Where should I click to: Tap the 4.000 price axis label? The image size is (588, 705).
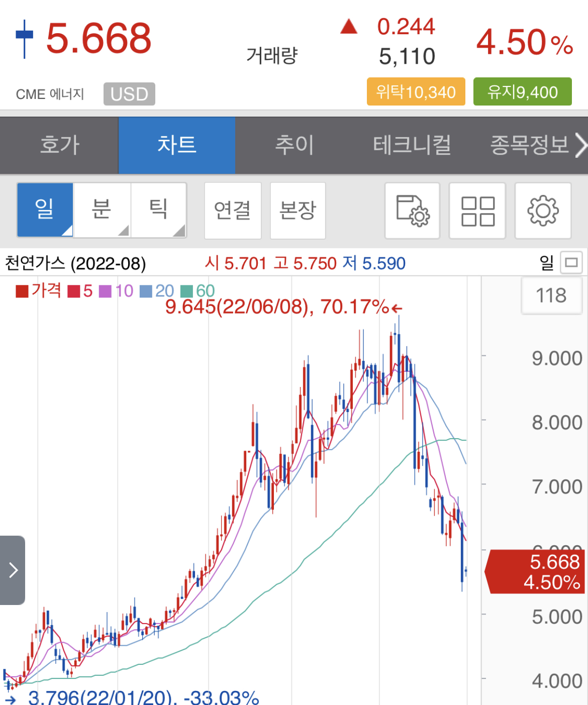557,681
